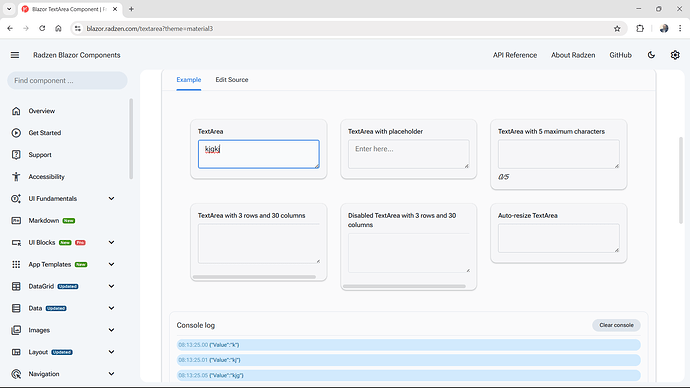
Task: Click the Markdown icon in sidebar
Action: tap(16, 220)
